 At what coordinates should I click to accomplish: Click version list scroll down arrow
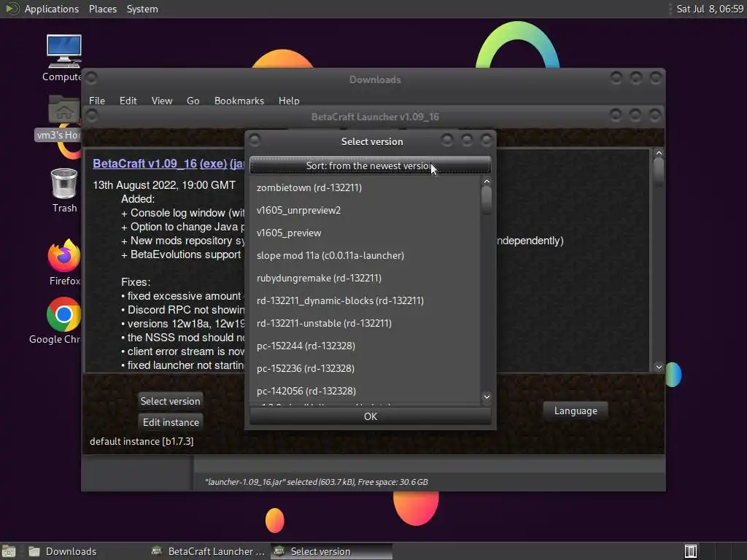tap(487, 397)
